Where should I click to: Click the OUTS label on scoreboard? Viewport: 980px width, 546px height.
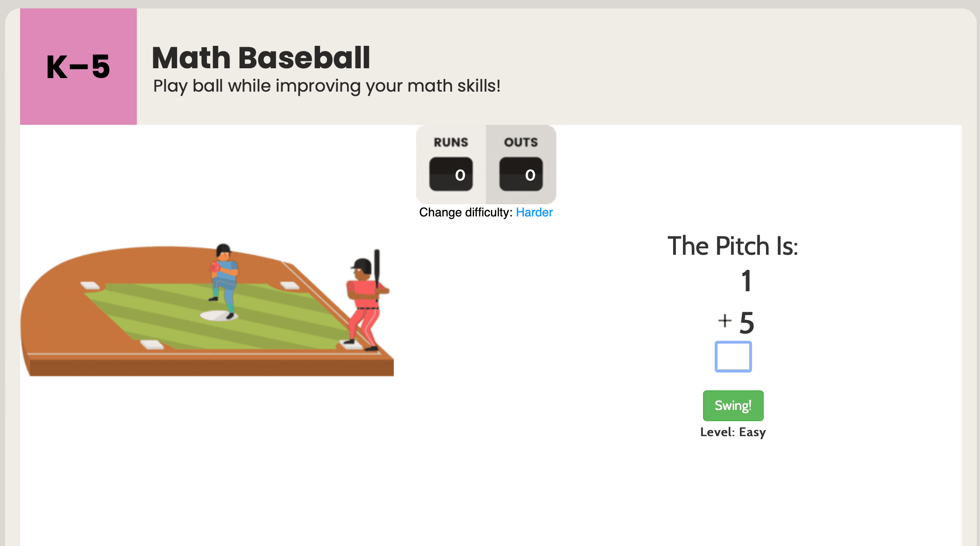tap(521, 142)
